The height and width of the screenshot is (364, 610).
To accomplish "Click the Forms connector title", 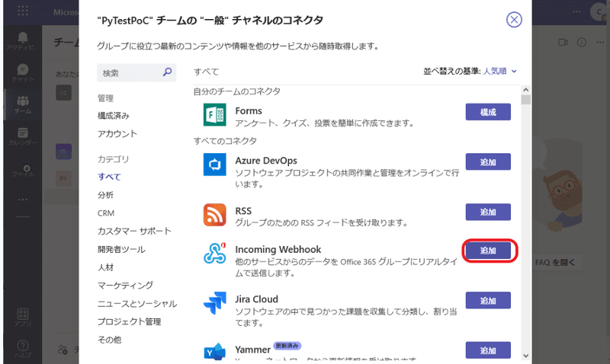I will (249, 111).
